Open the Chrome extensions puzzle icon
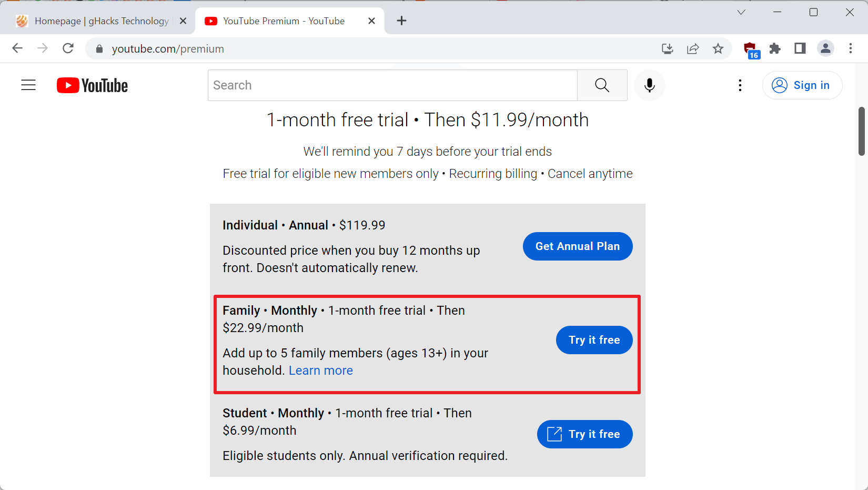The height and width of the screenshot is (490, 868). point(775,49)
